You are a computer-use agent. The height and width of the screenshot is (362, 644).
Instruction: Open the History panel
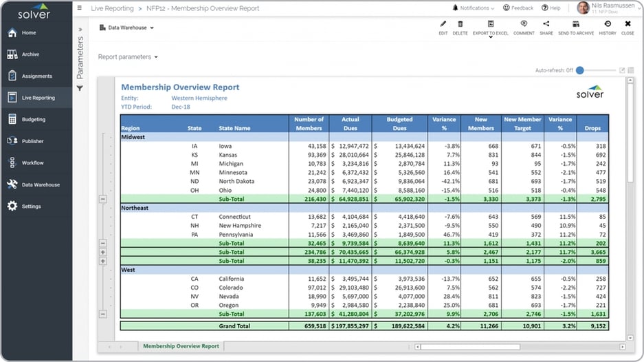click(607, 24)
